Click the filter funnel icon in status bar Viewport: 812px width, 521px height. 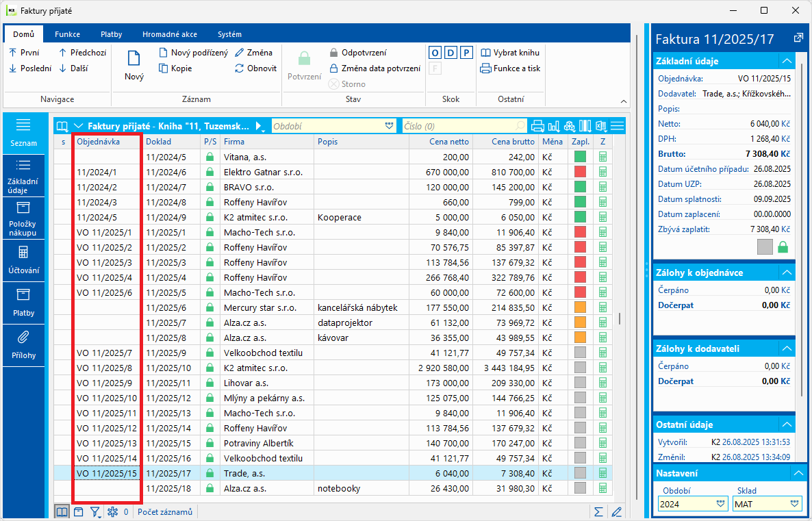95,511
